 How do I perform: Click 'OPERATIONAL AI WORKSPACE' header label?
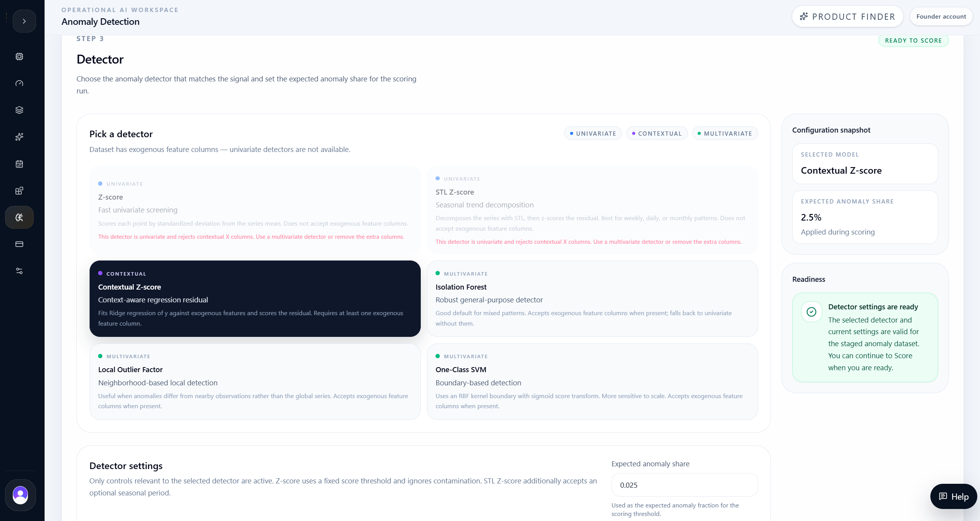click(120, 10)
